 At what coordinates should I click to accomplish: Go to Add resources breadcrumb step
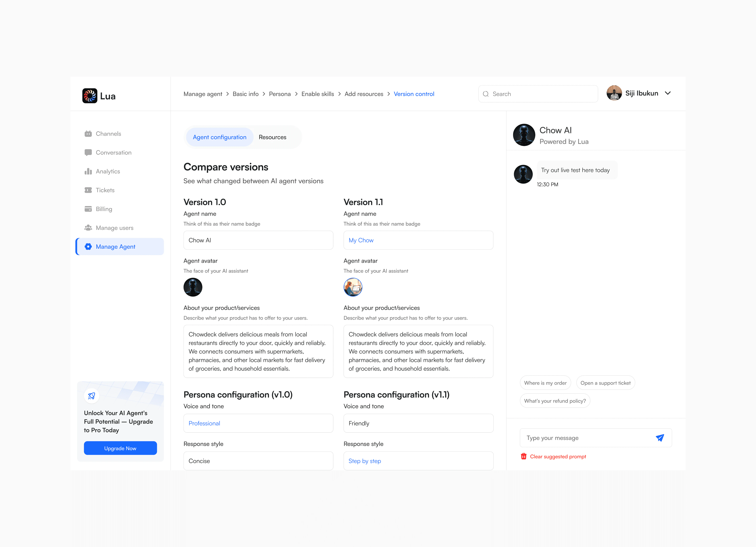[364, 94]
